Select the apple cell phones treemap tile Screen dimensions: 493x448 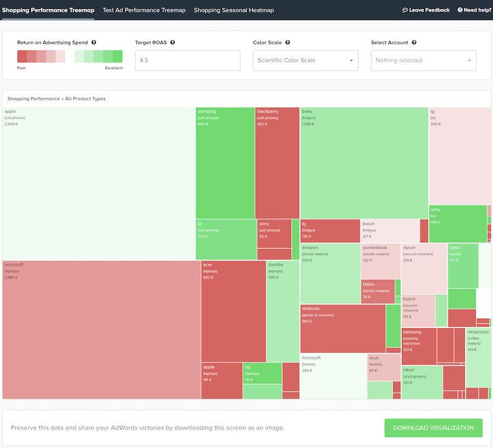tap(99, 184)
